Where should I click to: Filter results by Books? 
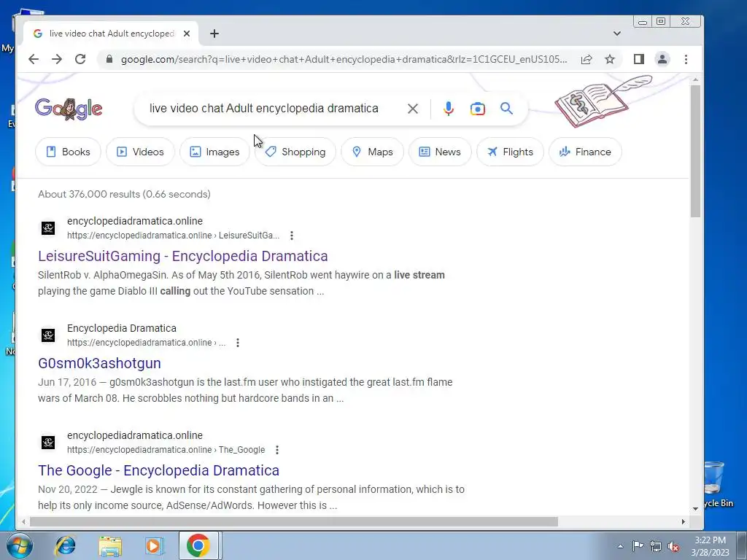click(68, 152)
